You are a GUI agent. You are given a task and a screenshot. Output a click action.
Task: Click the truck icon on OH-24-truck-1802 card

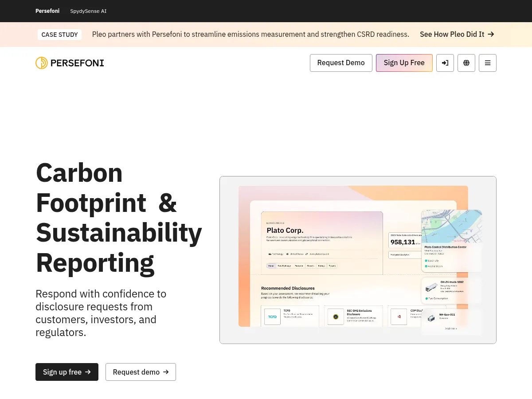tap(431, 288)
